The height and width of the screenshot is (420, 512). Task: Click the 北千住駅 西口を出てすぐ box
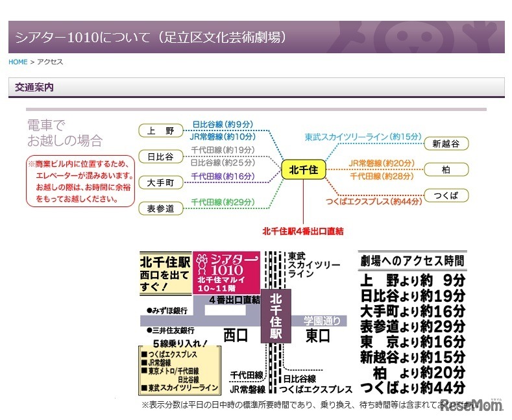coord(165,274)
